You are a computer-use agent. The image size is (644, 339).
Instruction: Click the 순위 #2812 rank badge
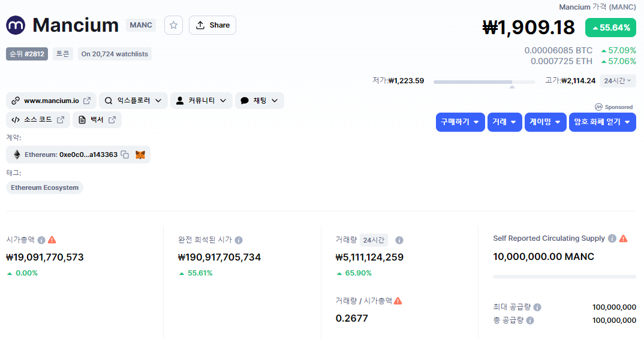tap(27, 54)
